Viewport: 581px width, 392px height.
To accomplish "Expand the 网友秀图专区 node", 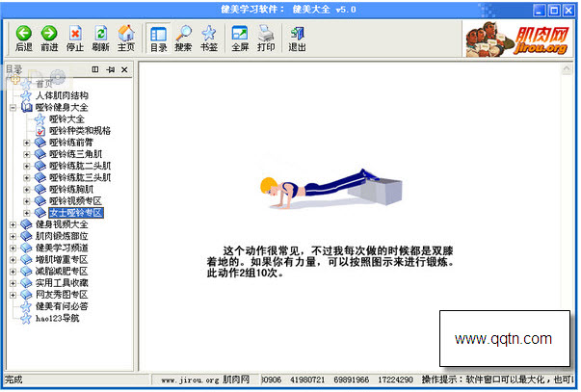I will tap(13, 296).
